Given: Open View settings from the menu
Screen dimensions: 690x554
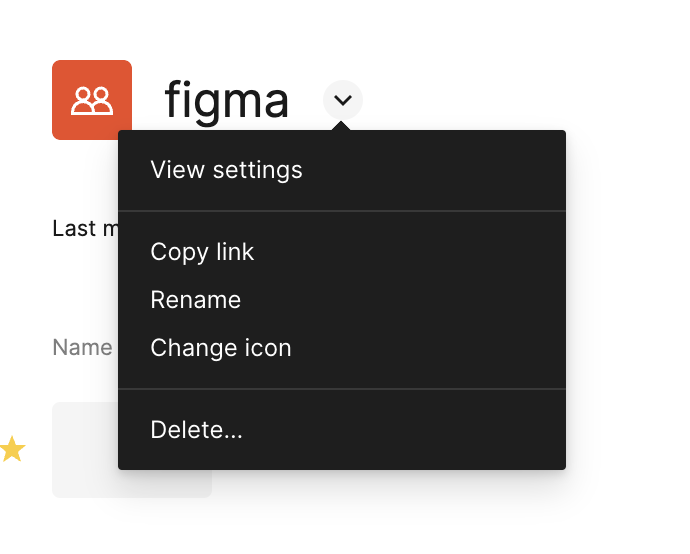Looking at the screenshot, I should pyautogui.click(x=226, y=170).
